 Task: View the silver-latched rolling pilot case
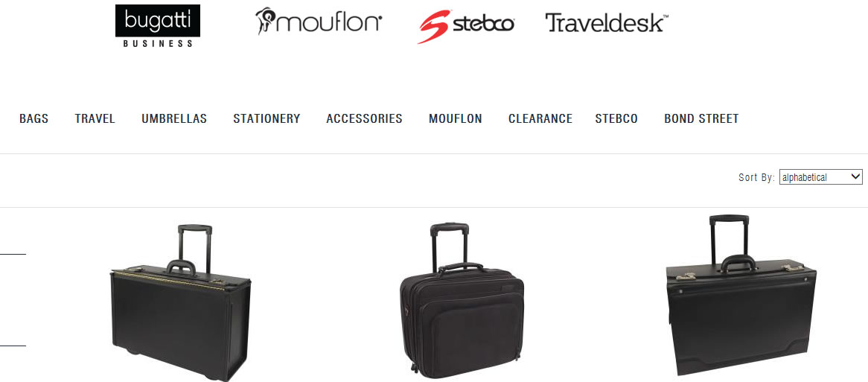tap(741, 295)
